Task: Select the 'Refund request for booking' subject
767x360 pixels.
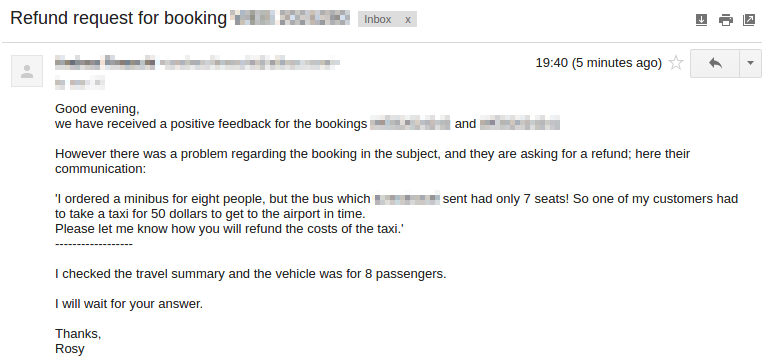Action: 119,18
